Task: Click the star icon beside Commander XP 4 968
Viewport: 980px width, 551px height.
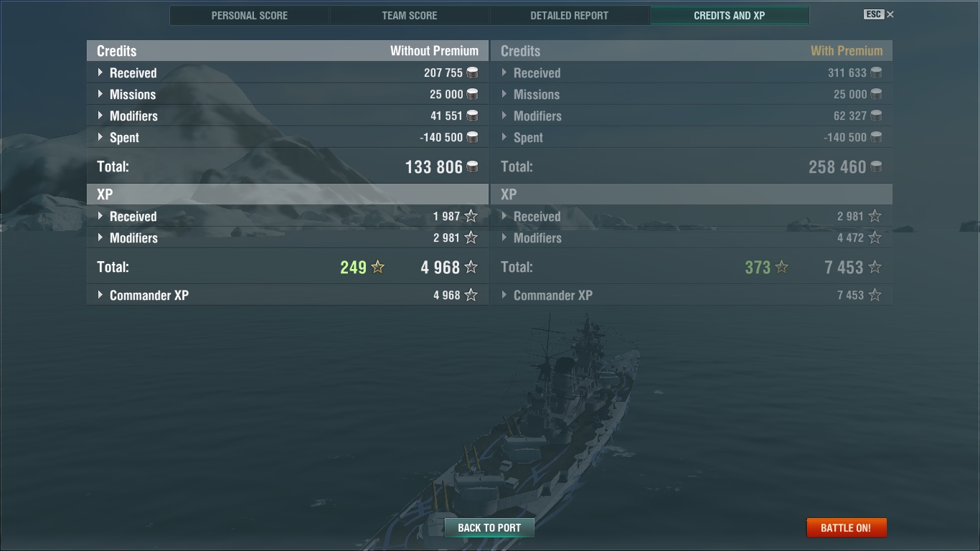Action: pos(471,295)
